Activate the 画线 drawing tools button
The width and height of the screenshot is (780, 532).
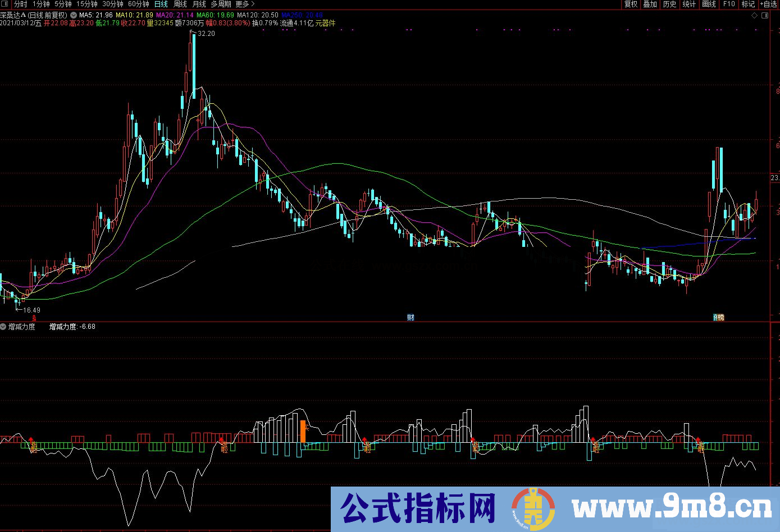click(709, 4)
